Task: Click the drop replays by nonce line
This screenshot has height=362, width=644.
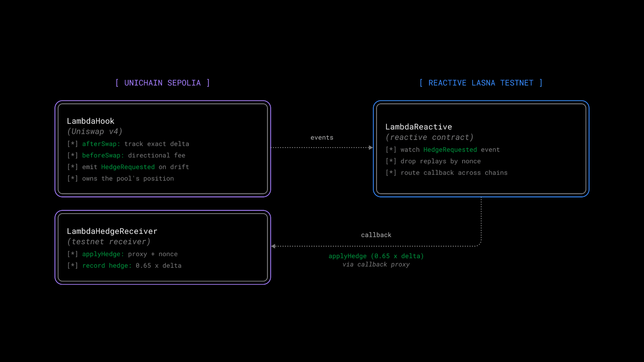Action: point(433,161)
